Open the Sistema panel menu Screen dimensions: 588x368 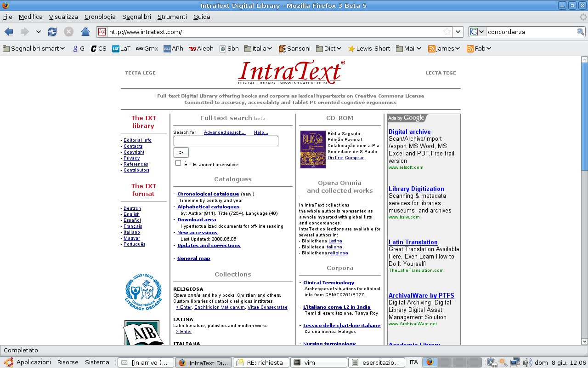click(97, 362)
